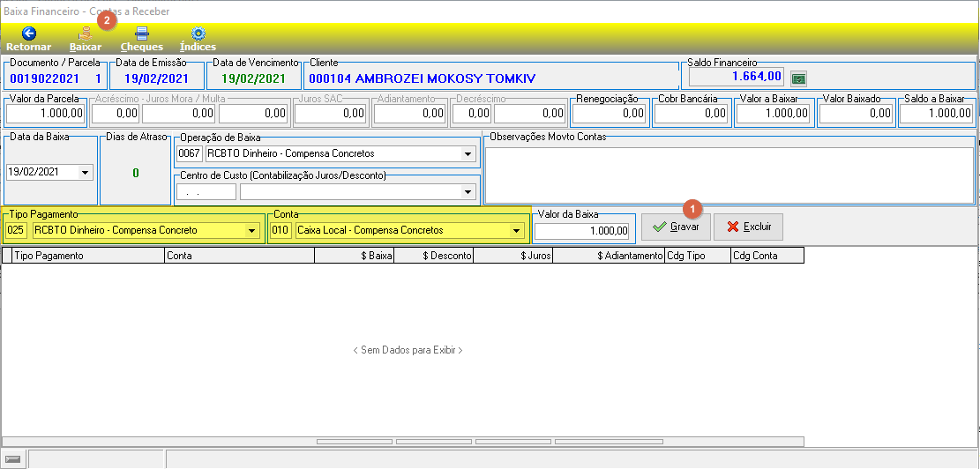This screenshot has height=469, width=980.
Task: Expand the Operação de Baixa dropdown
Action: pyautogui.click(x=468, y=153)
